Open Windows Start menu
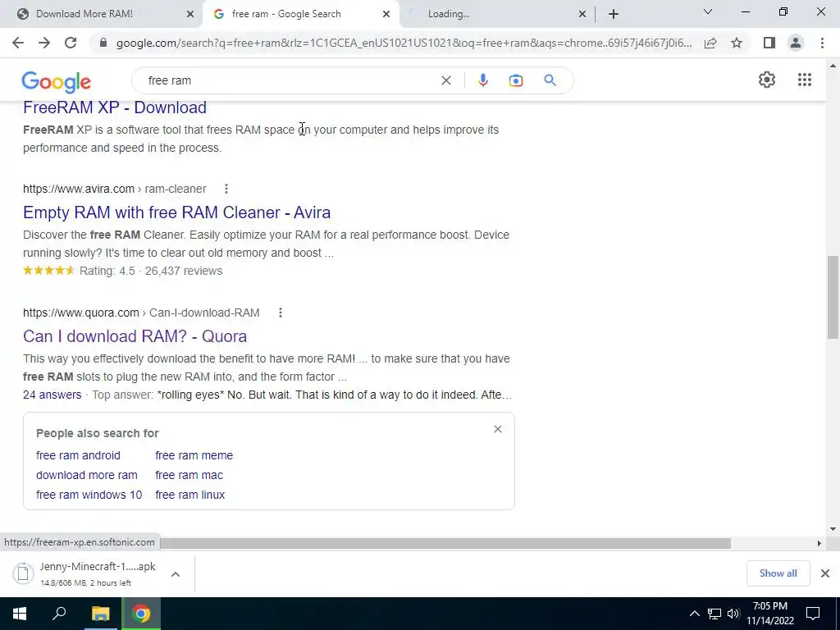This screenshot has height=630, width=840. pos(20,614)
